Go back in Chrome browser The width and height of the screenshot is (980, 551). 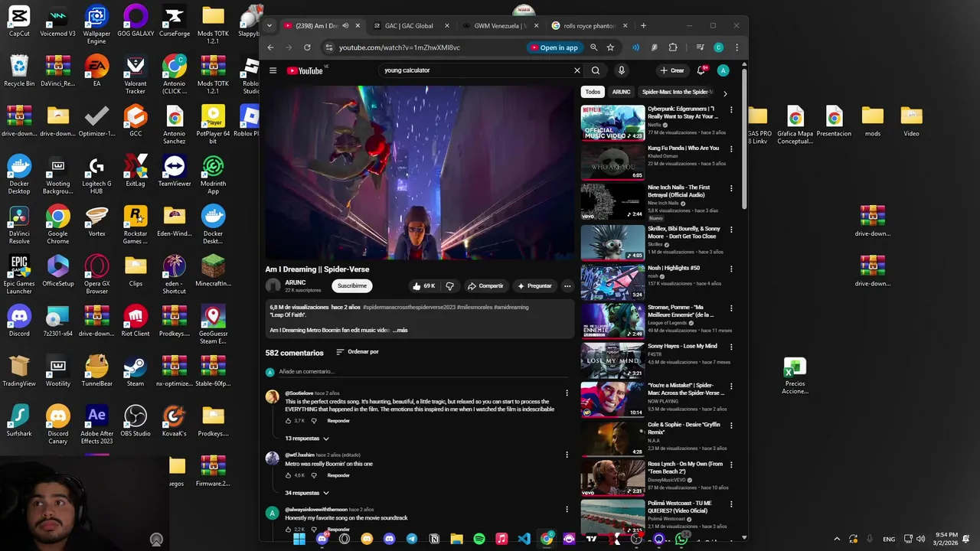click(270, 47)
